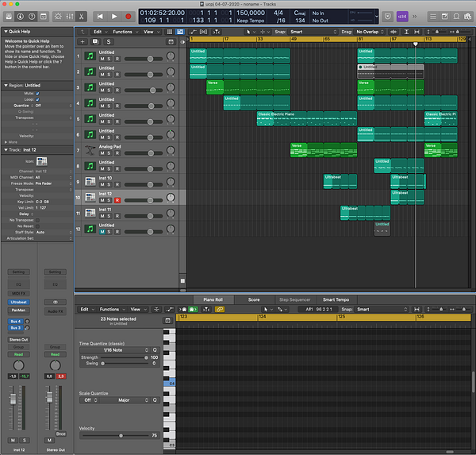Open the Ultrabeat instrument slot in the channel strip
Screen dimensions: 476x455
[x=18, y=303]
